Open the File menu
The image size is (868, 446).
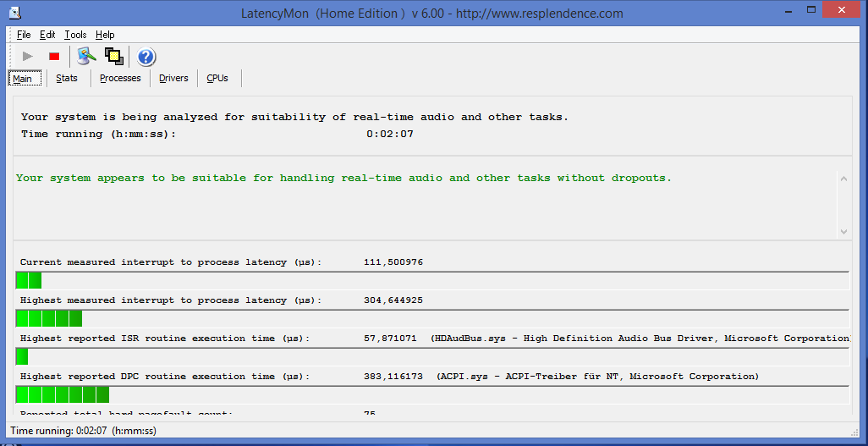(24, 35)
